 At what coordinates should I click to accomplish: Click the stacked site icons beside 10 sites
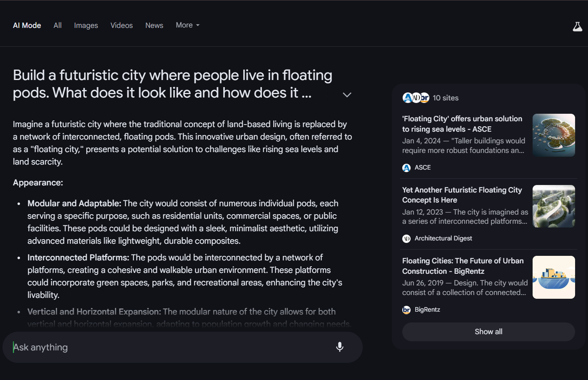point(416,98)
